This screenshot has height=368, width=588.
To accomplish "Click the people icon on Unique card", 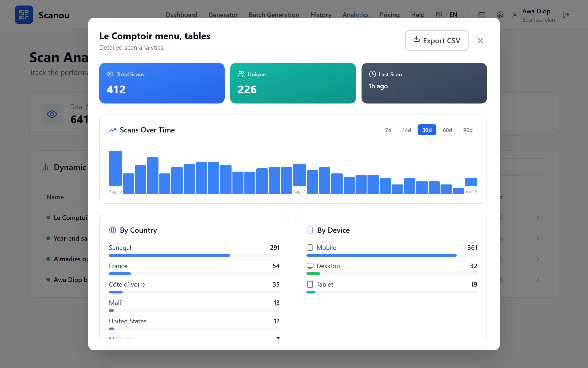I will 241,74.
